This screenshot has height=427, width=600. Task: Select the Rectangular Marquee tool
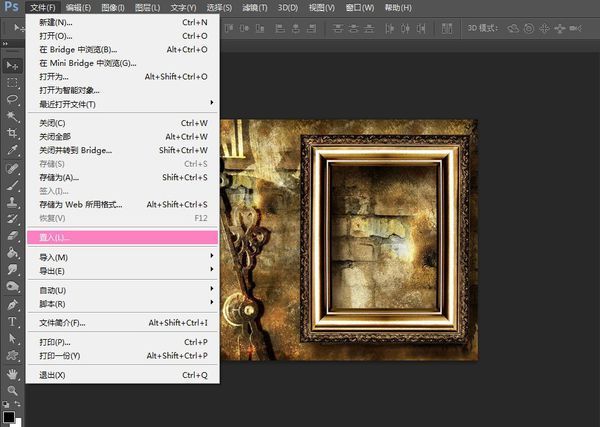(x=12, y=83)
